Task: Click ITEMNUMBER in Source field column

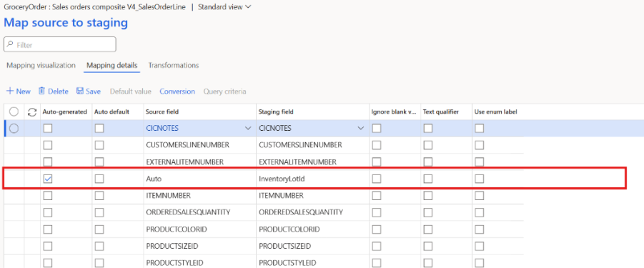Action: 168,196
